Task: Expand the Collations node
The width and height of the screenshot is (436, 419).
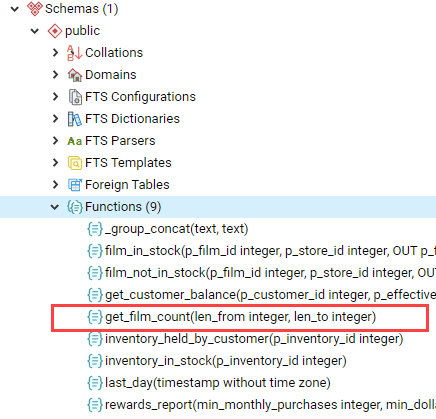Action: (x=55, y=53)
